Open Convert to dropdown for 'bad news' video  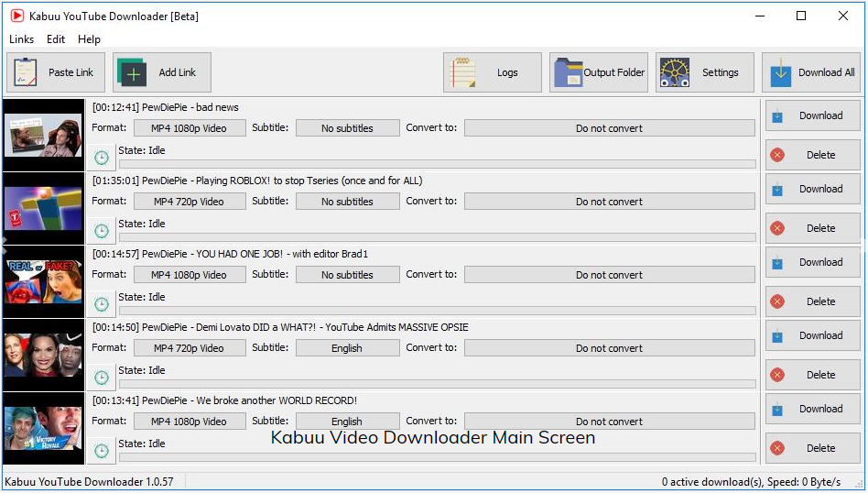click(610, 128)
